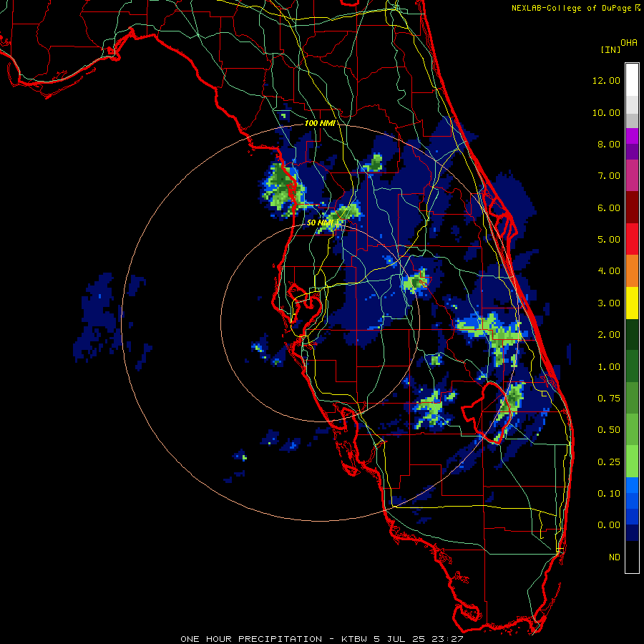Click the 1.00 legend value
Screen dimensions: 644x644
pyautogui.click(x=609, y=367)
